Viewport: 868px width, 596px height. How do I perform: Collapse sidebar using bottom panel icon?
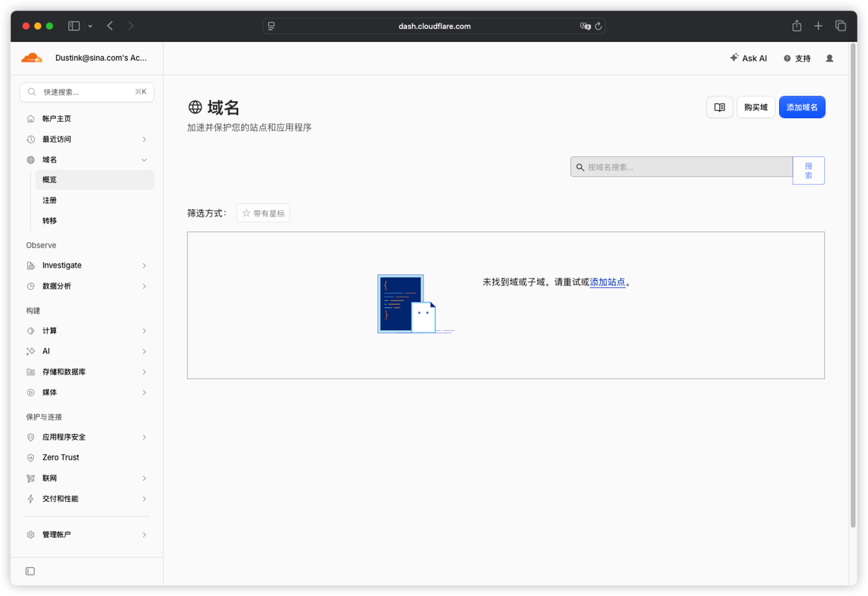tap(30, 571)
